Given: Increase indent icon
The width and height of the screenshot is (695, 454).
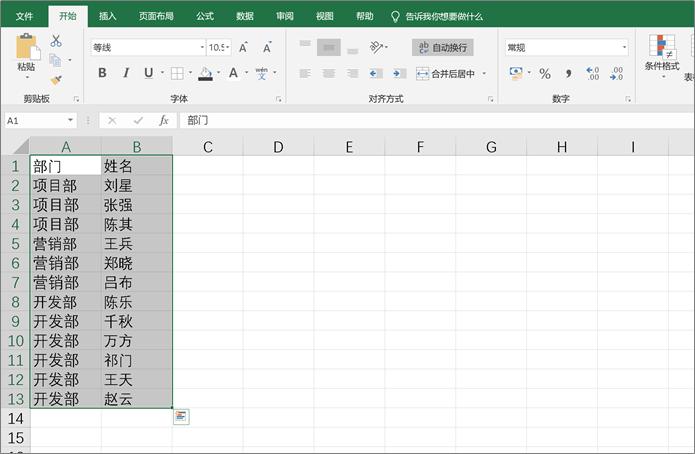Looking at the screenshot, I should coord(399,73).
